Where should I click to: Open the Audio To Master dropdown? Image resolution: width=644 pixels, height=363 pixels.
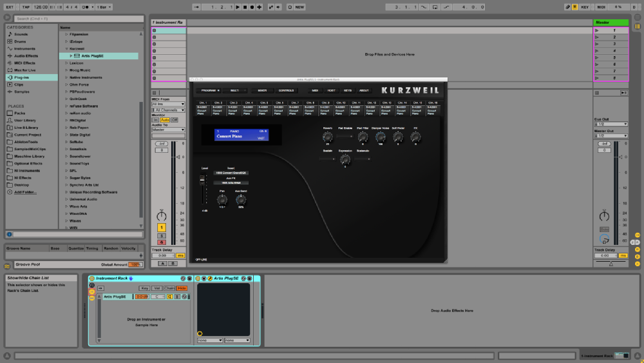[x=168, y=130]
